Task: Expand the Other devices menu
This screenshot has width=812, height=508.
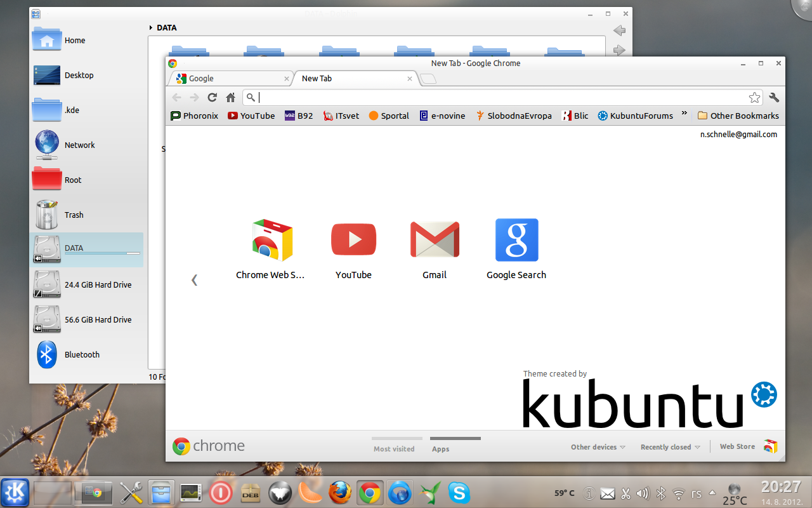Action: coord(598,447)
